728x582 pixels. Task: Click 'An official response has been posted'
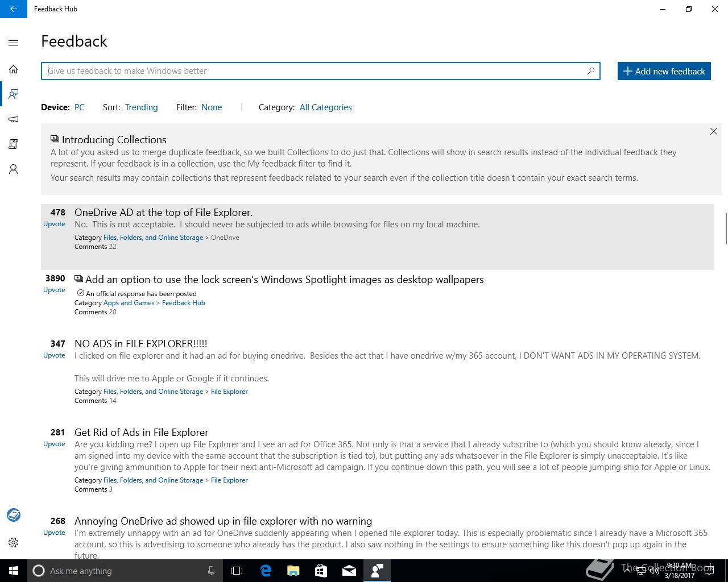click(x=141, y=294)
